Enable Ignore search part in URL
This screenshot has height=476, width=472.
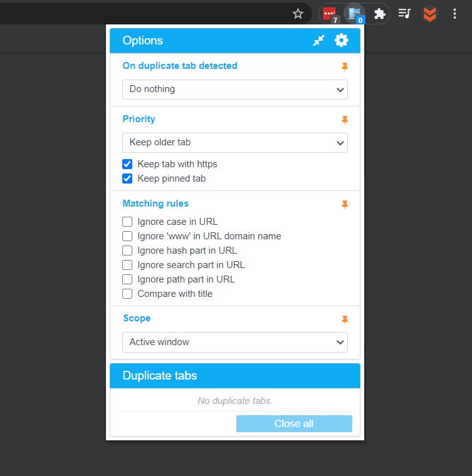pos(127,265)
